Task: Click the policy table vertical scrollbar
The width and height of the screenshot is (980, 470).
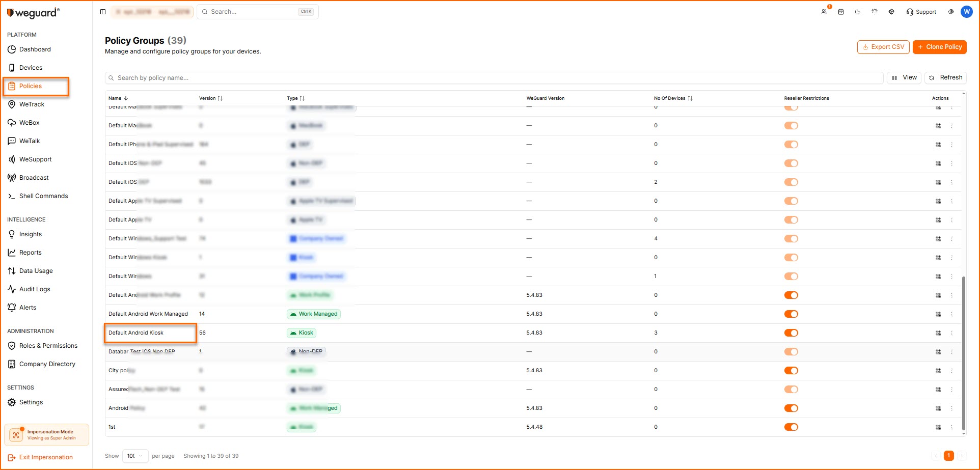Action: pos(963,353)
